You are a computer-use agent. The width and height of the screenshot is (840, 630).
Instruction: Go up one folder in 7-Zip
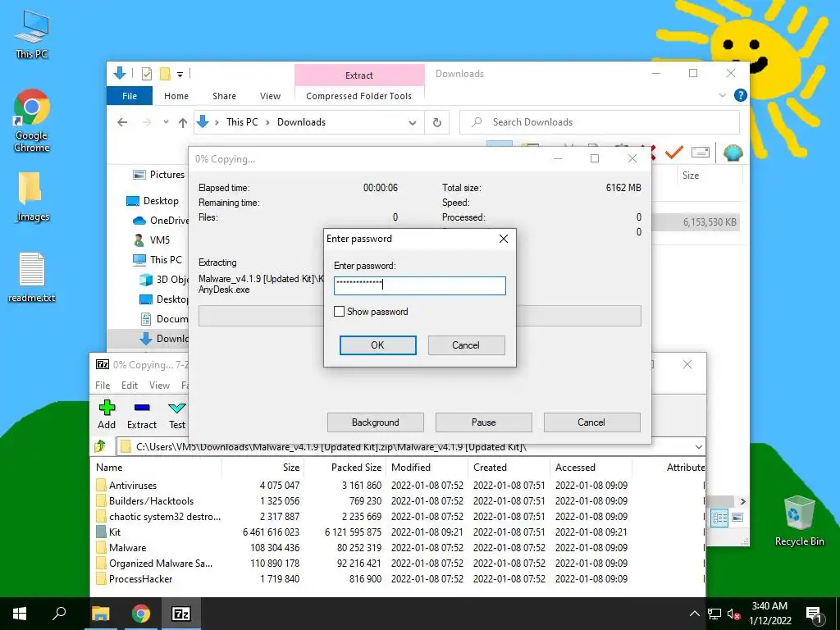click(x=100, y=446)
